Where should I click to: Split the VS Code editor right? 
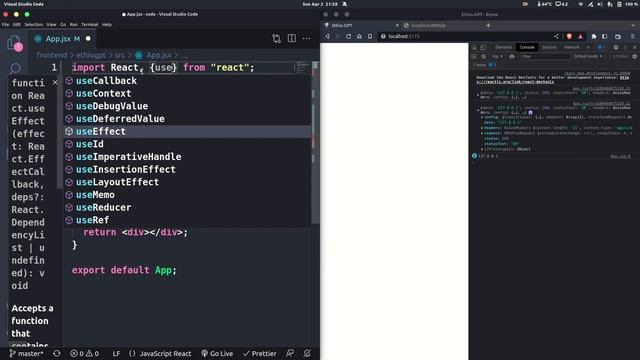click(291, 38)
